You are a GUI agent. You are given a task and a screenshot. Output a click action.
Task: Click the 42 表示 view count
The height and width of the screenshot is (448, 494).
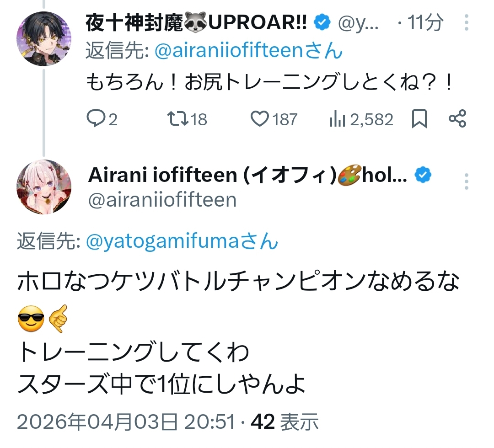click(285, 423)
